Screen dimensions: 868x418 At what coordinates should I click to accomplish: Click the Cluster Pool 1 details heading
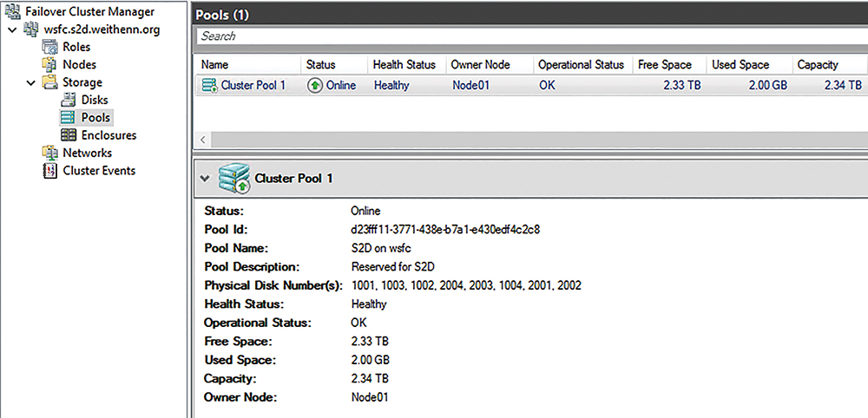[x=294, y=179]
